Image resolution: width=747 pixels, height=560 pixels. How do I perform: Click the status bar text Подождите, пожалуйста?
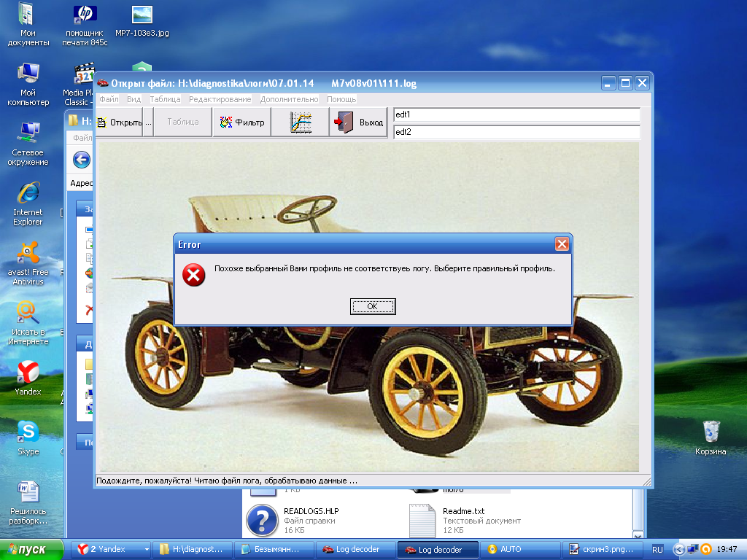(x=226, y=481)
